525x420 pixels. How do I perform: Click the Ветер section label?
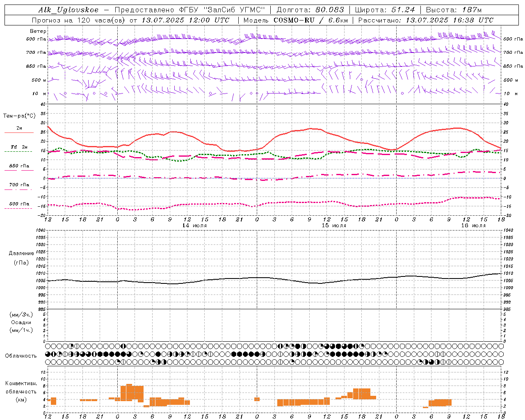coord(38,31)
